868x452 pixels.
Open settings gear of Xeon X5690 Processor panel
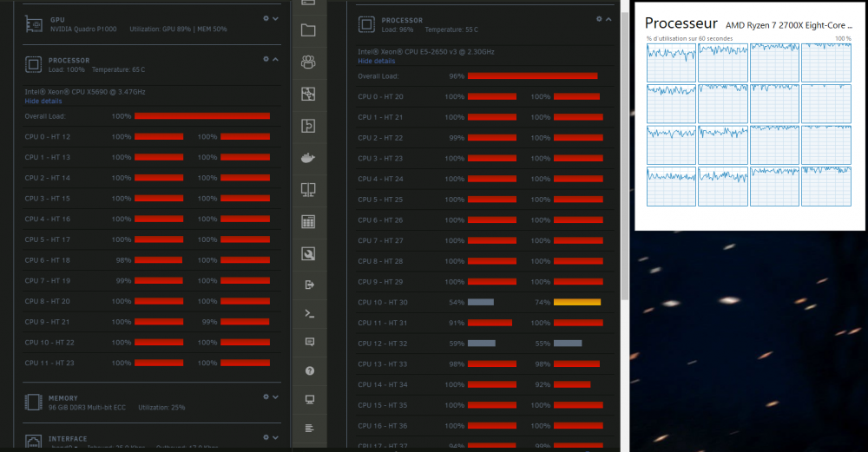point(266,59)
